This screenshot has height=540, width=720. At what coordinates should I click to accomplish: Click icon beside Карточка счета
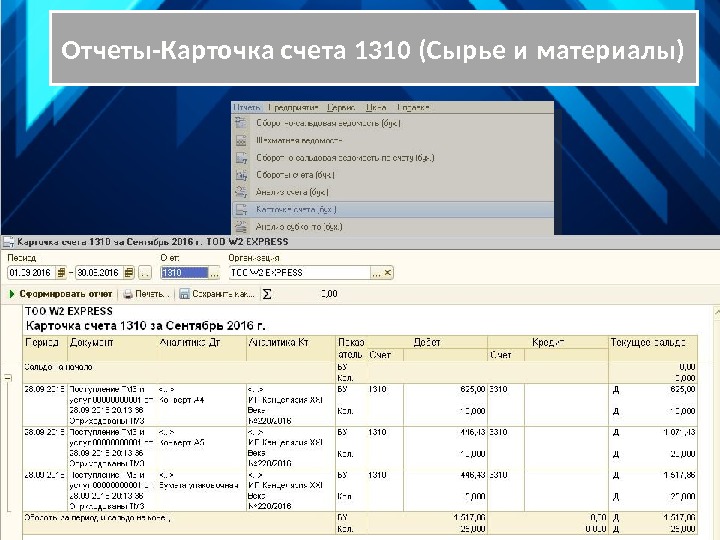coord(241,209)
